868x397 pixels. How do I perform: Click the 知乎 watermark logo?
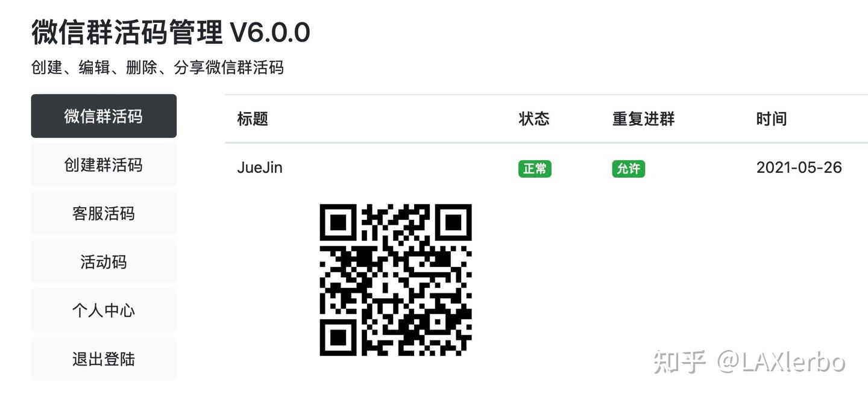coord(679,361)
